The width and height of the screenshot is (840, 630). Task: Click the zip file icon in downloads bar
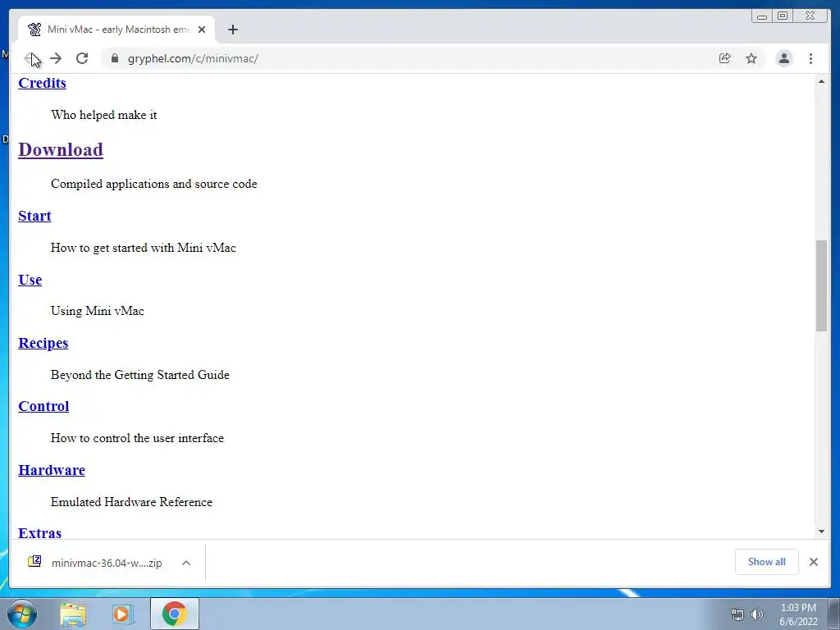coord(34,561)
